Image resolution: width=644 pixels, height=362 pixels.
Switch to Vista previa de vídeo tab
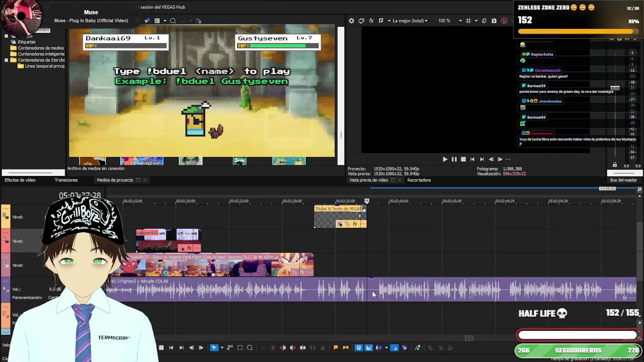[x=369, y=180]
